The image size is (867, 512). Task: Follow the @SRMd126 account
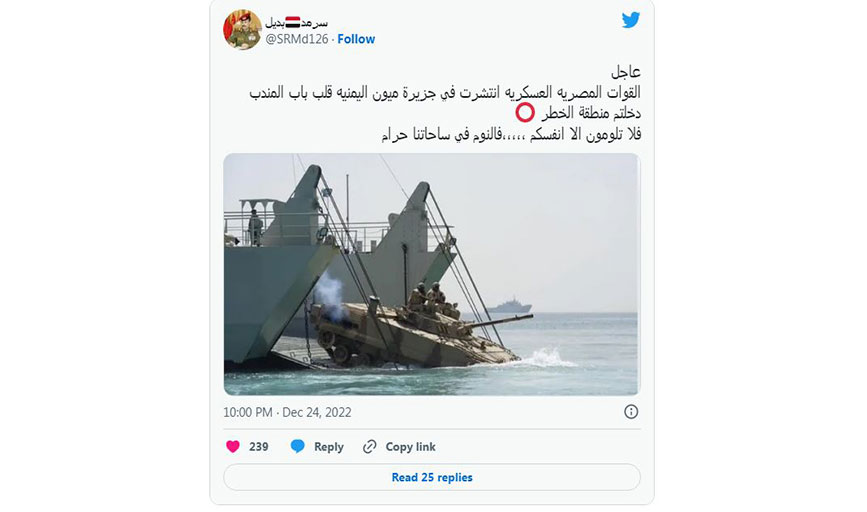tap(356, 39)
